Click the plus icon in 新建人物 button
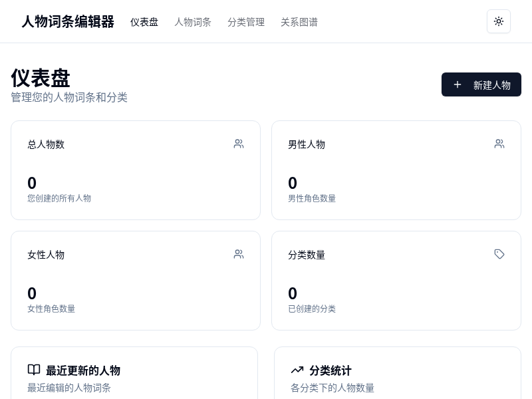532x399 pixels. (458, 84)
